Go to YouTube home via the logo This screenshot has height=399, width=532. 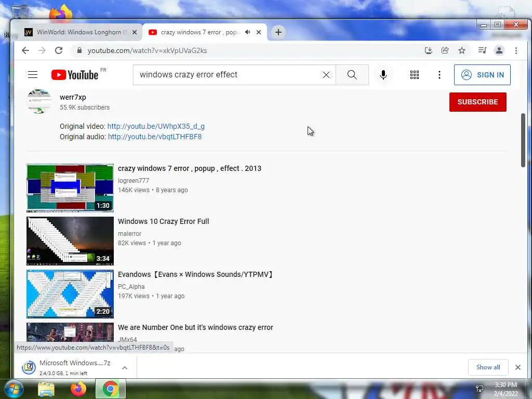(75, 75)
